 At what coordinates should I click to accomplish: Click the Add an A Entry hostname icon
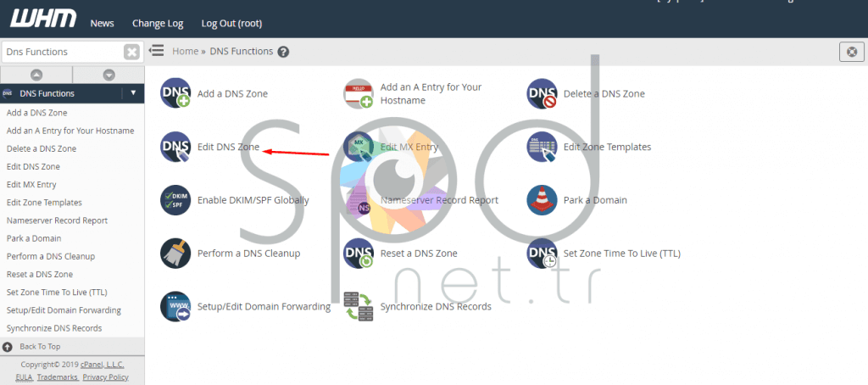tap(359, 93)
